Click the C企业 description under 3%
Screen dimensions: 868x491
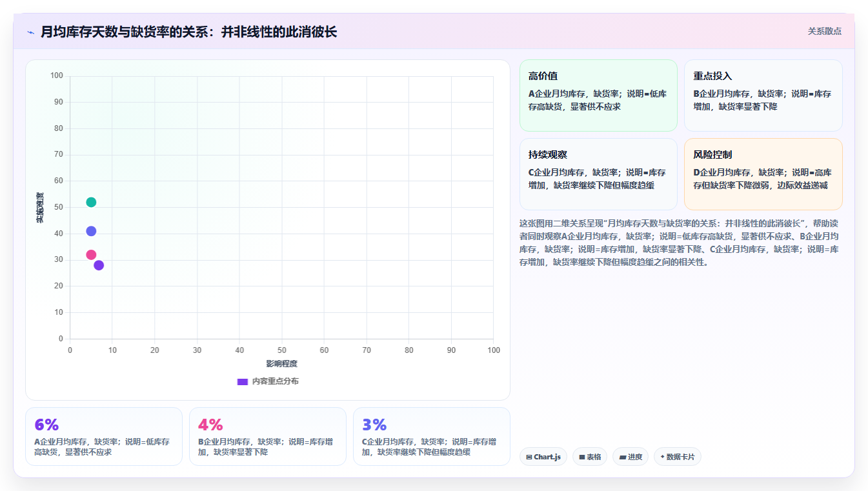coord(430,447)
